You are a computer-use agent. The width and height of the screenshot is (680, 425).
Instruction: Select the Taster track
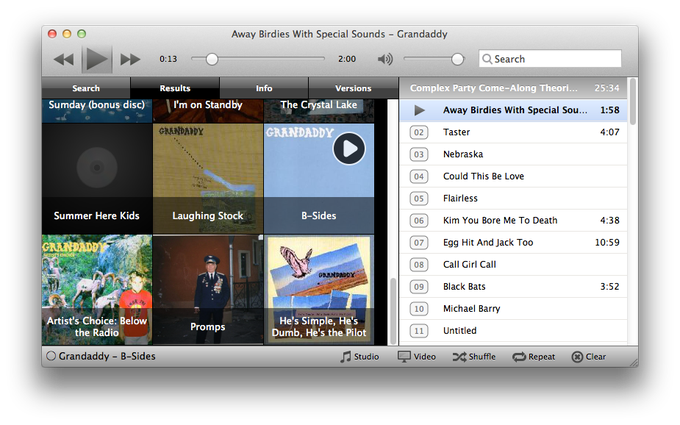(x=513, y=132)
